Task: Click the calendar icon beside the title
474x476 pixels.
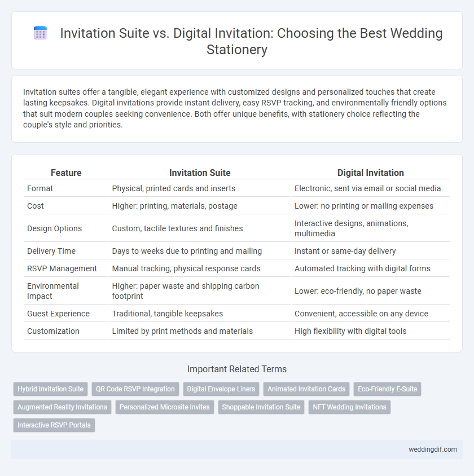Action: pyautogui.click(x=41, y=33)
